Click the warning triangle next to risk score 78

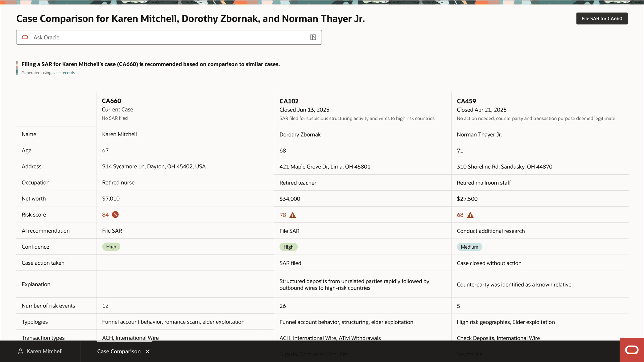(x=293, y=215)
